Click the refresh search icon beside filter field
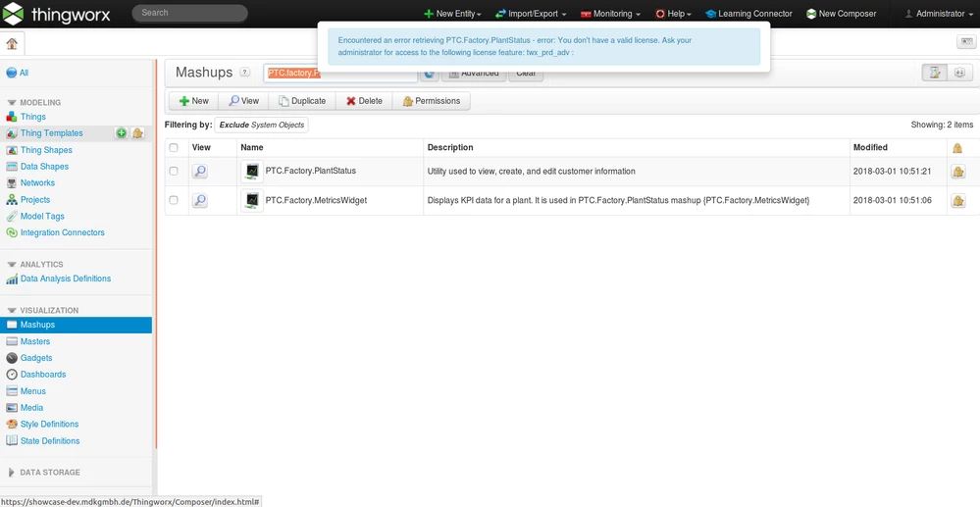 pyautogui.click(x=429, y=74)
